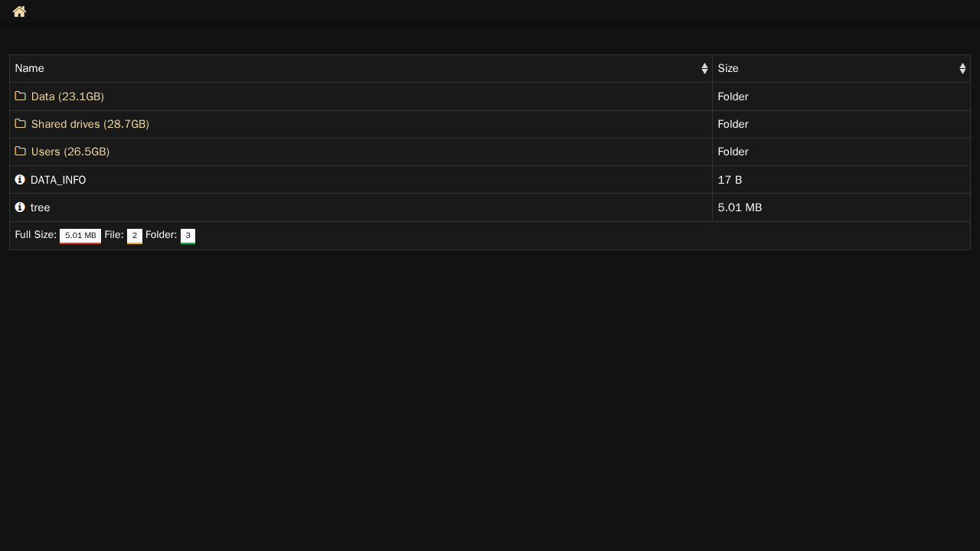Sort table using Size column sort arrows
Screen dimensions: 980x551
[x=962, y=69]
